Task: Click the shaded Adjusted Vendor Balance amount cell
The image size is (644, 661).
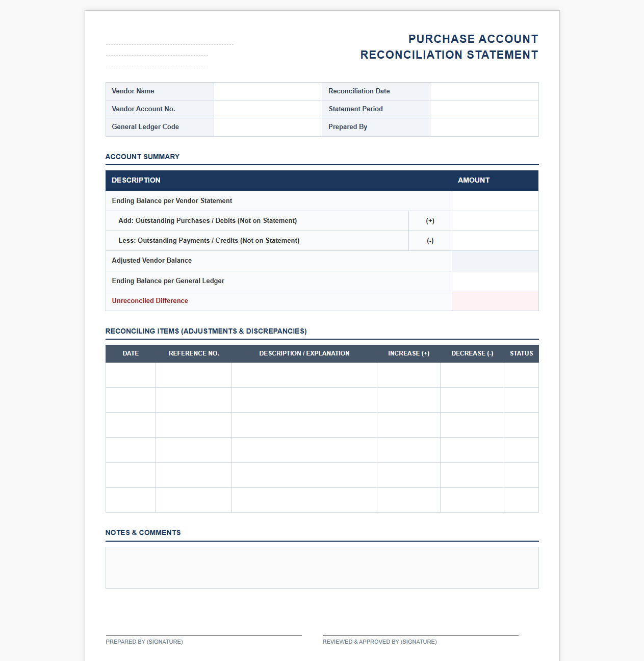Action: click(x=495, y=261)
